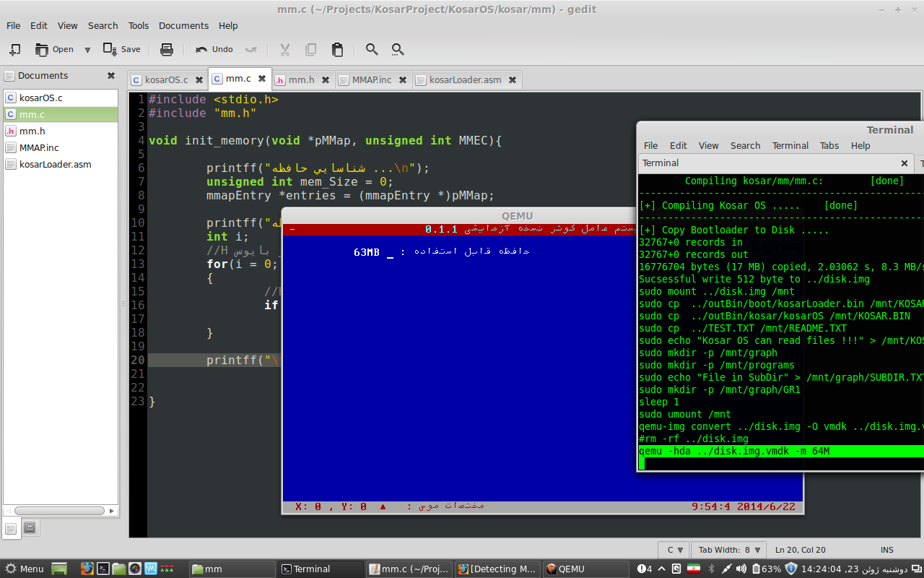This screenshot has width=924, height=578.
Task: Click the Save toolbar button
Action: point(122,50)
